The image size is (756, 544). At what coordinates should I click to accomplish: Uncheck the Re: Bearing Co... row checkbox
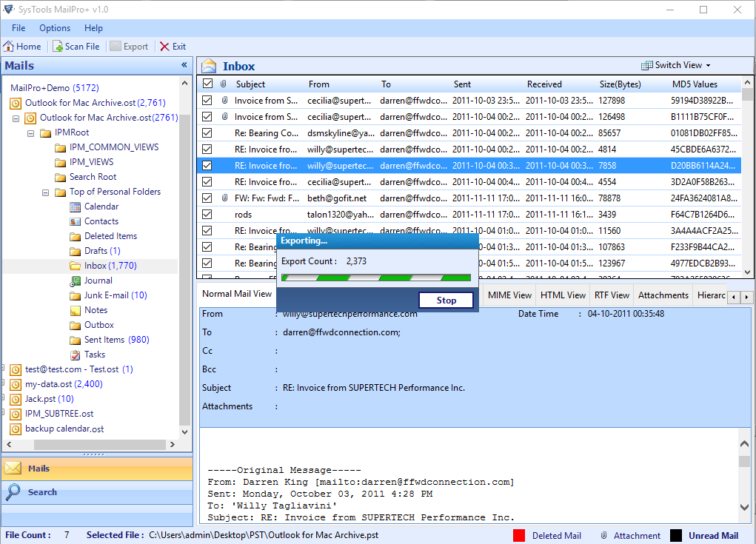(x=207, y=133)
